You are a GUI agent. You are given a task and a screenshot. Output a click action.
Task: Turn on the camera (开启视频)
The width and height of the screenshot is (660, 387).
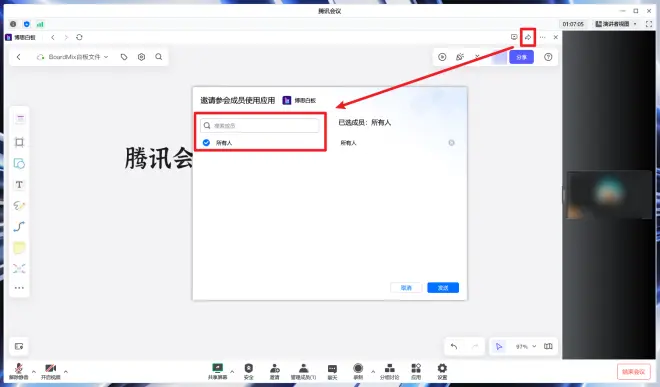pos(51,371)
